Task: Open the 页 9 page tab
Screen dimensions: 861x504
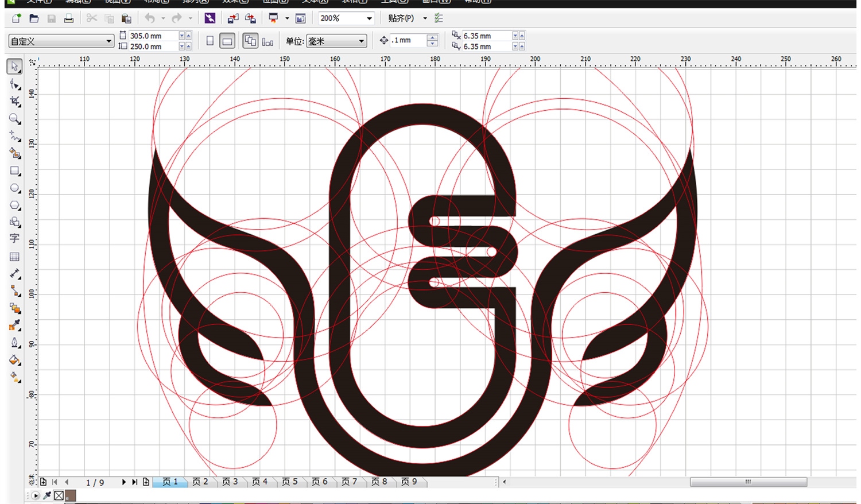Action: 409,482
